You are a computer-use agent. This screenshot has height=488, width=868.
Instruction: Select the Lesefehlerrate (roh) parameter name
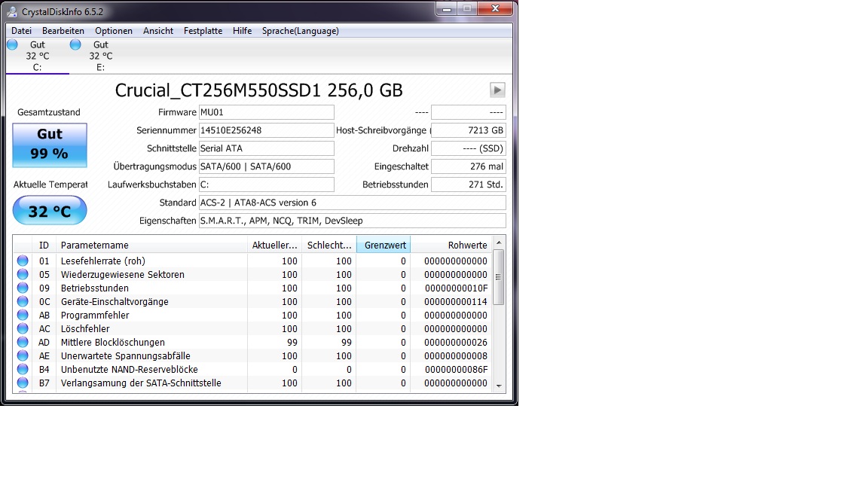pos(103,261)
